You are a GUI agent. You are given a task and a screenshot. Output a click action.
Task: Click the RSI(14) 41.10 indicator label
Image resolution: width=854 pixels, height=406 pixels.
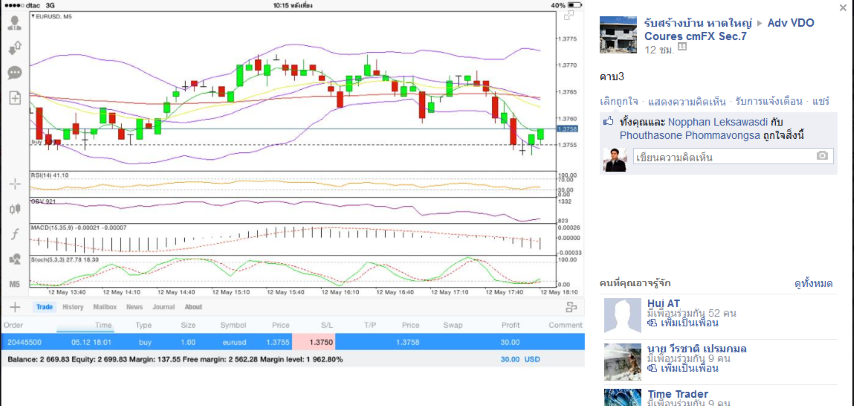coord(50,175)
